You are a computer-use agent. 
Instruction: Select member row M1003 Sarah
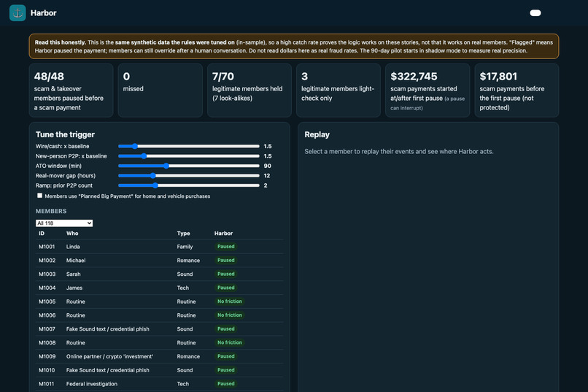[x=159, y=274]
